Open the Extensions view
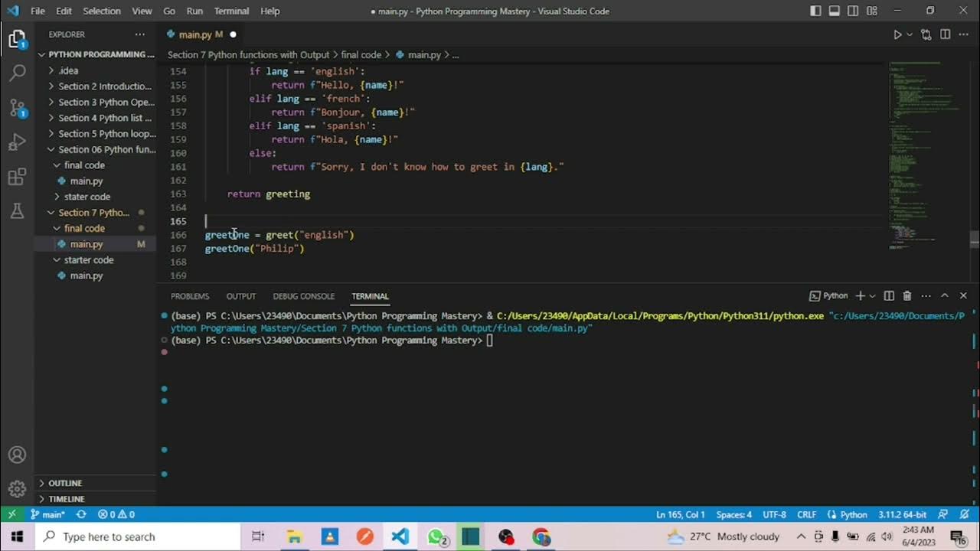 pyautogui.click(x=17, y=178)
